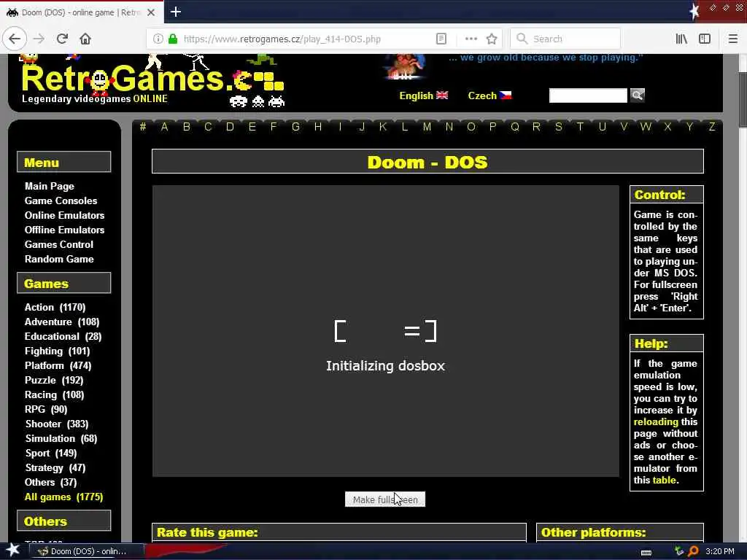Viewport: 747px width, 560px height.
Task: Open Action (1170) games category
Action: [x=55, y=308]
